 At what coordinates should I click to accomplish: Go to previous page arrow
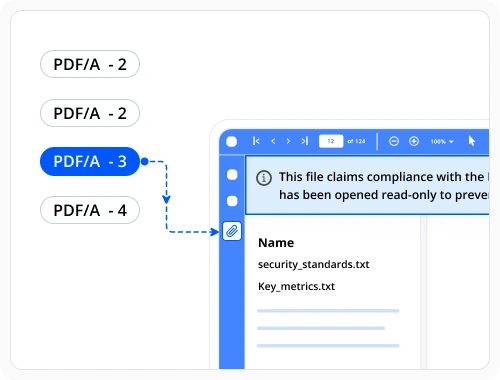click(x=273, y=141)
